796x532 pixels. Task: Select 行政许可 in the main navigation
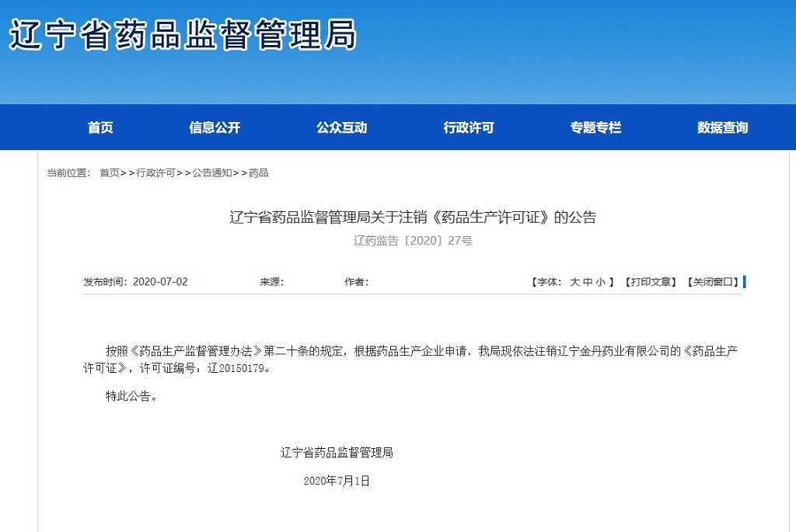(469, 127)
